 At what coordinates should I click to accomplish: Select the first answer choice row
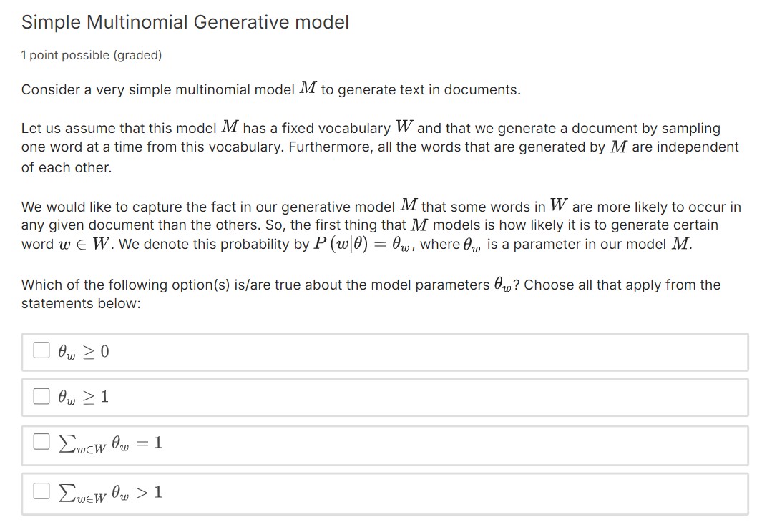coord(286,351)
